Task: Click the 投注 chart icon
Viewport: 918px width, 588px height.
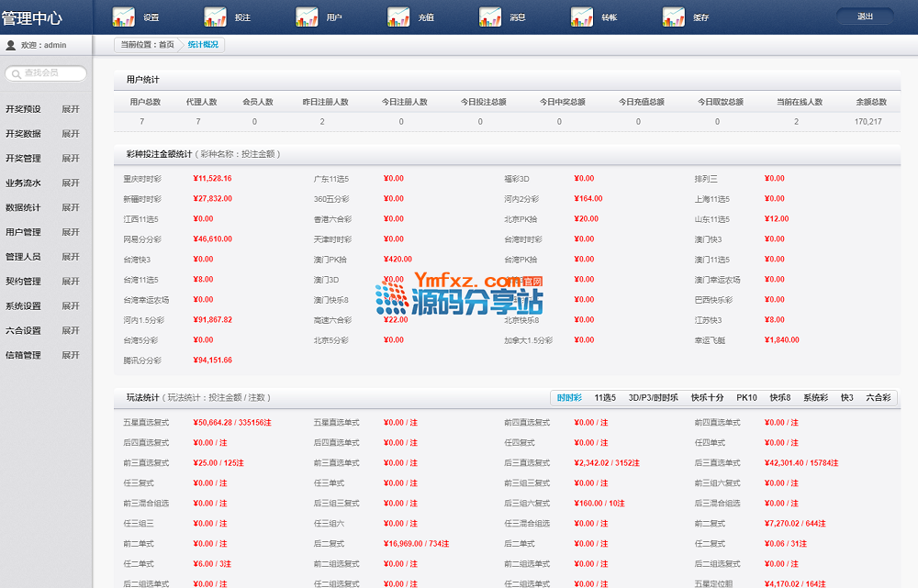Action: (x=215, y=17)
